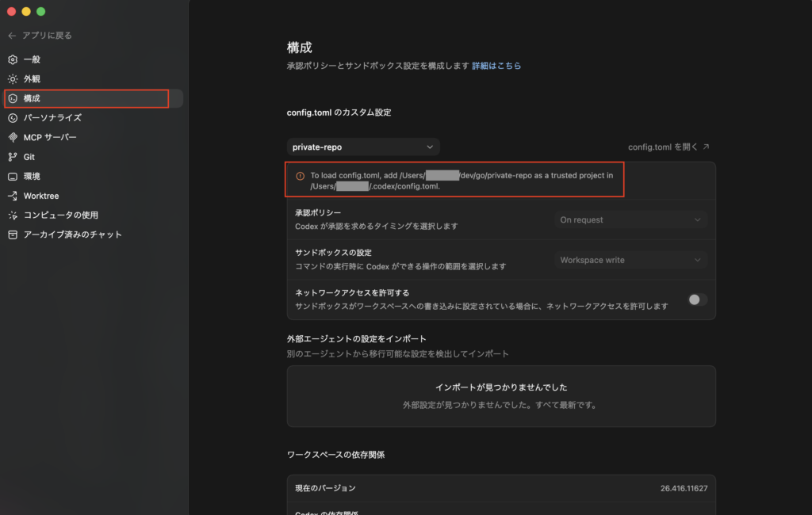Click the archived chats (アーカイブ済みのチャット) icon
Screen dimensions: 812x515
click(13, 235)
